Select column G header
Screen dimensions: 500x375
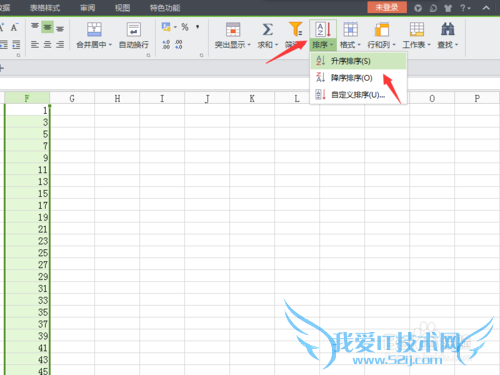72,98
